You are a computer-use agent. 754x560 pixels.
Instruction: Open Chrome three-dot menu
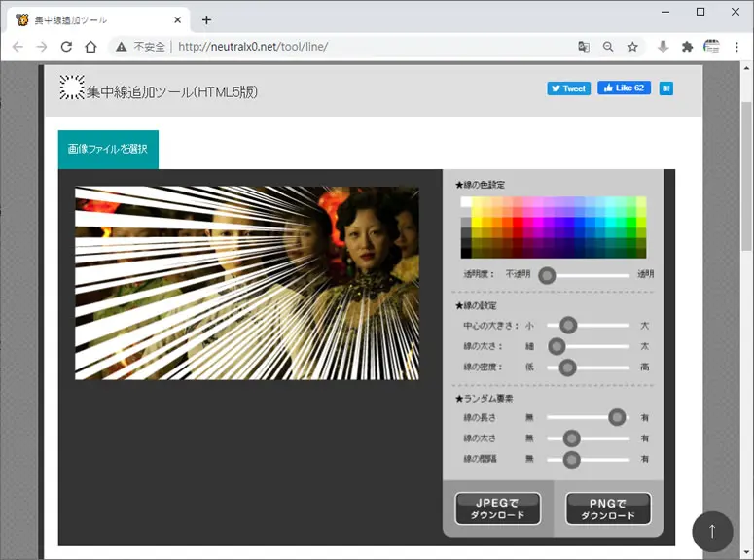click(x=736, y=47)
